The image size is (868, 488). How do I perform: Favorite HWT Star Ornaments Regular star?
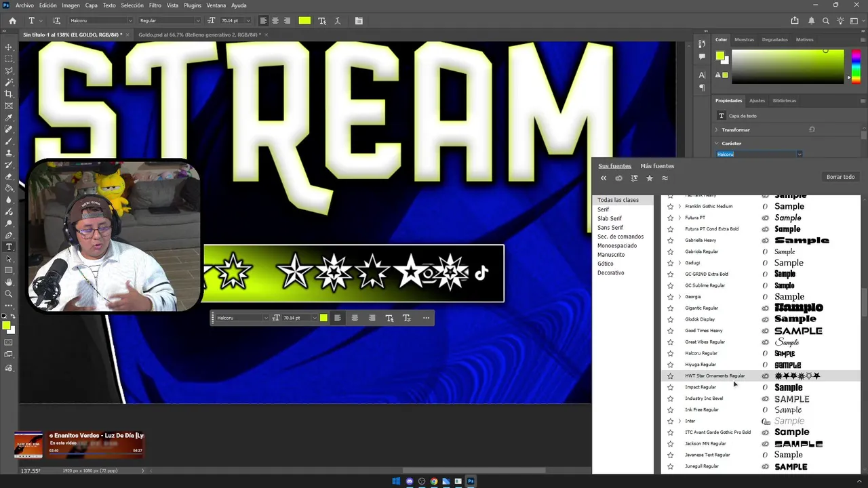(x=671, y=375)
